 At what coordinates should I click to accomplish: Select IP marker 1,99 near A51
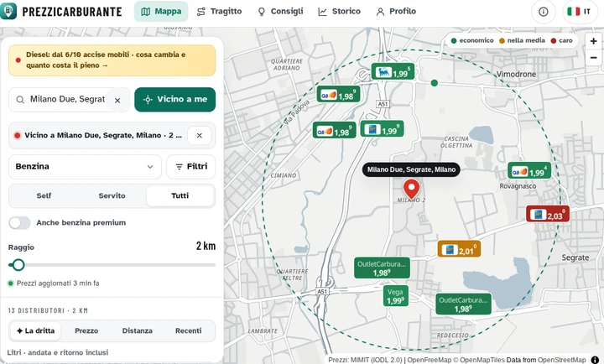383,129
